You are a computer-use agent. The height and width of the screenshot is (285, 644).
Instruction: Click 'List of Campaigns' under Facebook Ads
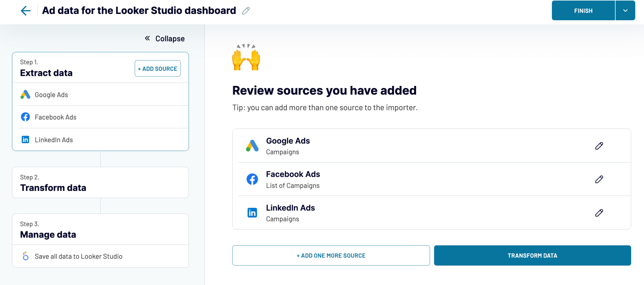point(293,186)
